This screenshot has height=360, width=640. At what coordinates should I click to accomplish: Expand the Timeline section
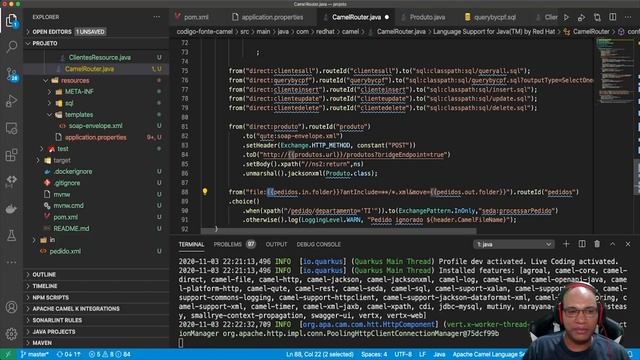96,286
